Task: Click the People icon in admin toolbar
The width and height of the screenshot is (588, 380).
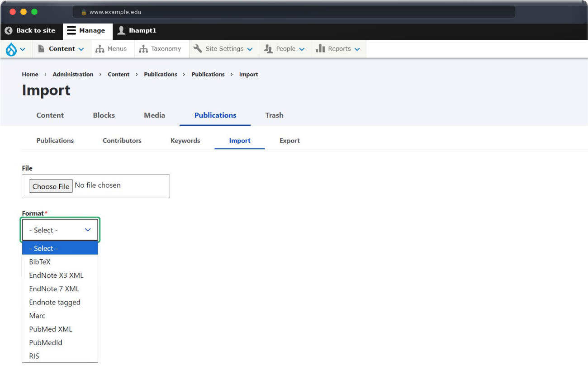Action: pos(269,49)
